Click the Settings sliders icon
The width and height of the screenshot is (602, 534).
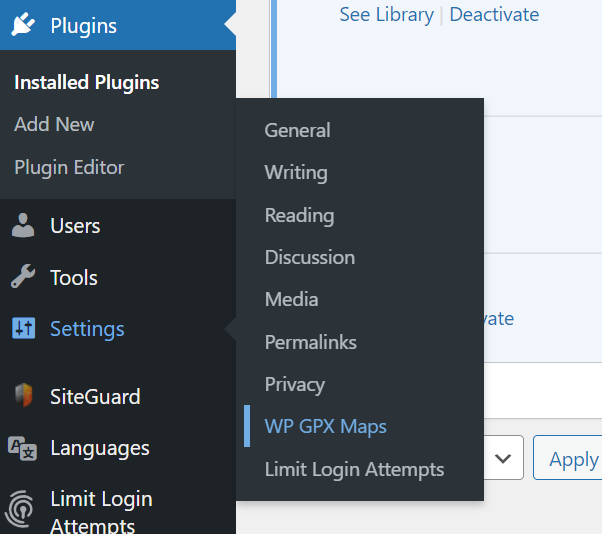(23, 328)
